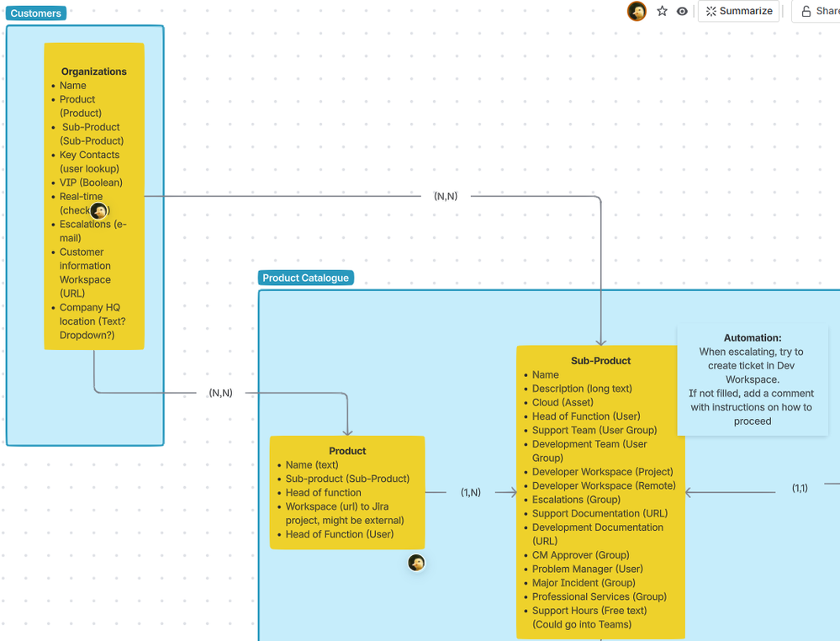Click 'Support Hours (Free text)' item
This screenshot has width=840, height=641.
589,611
